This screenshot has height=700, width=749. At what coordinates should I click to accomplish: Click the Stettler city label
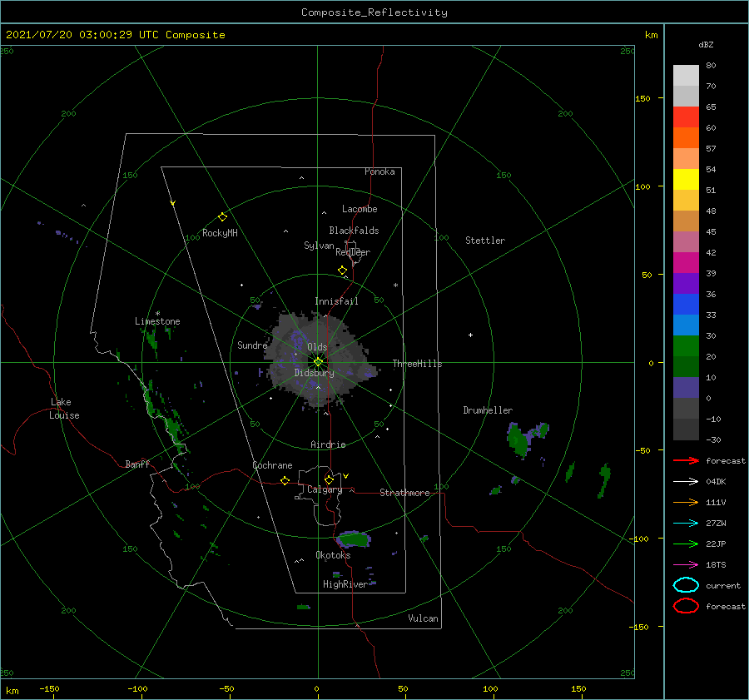[485, 241]
